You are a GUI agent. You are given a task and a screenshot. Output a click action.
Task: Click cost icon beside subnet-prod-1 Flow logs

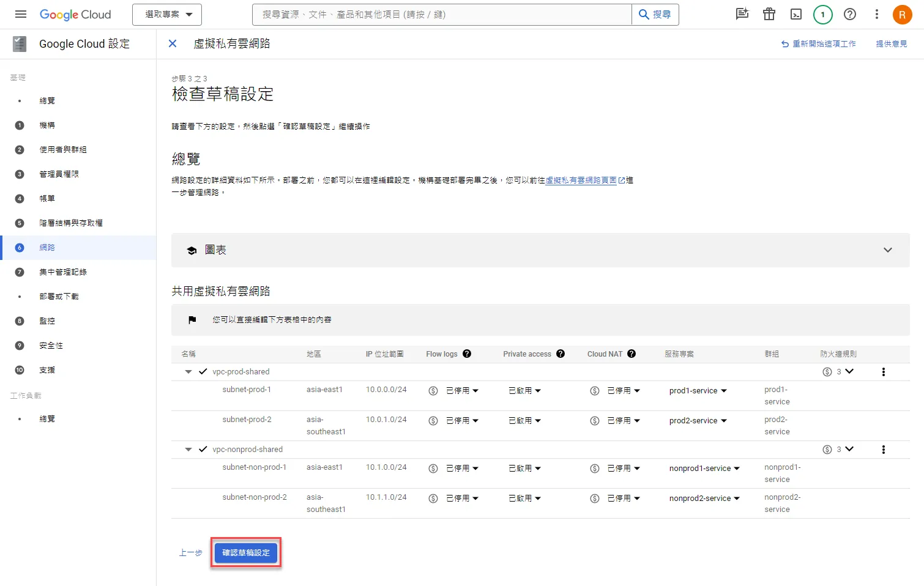coord(433,391)
